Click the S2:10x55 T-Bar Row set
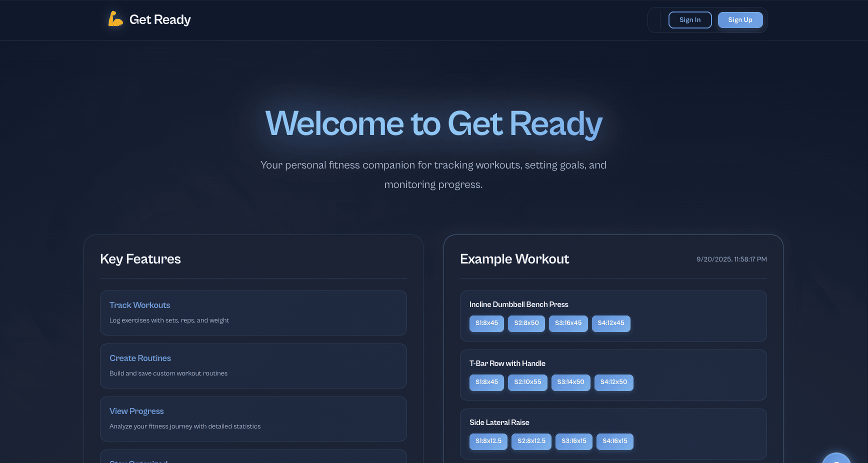Screen dimensions: 868x463 [527, 382]
